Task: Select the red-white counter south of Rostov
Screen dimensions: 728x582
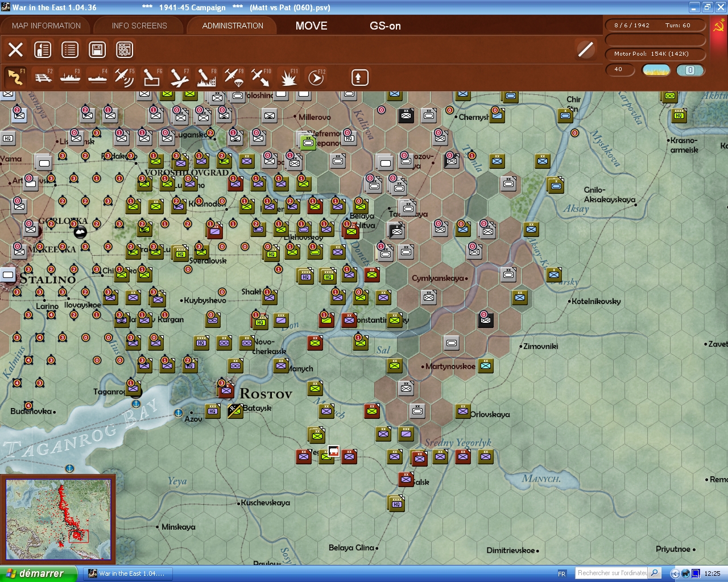Action: pyautogui.click(x=333, y=451)
